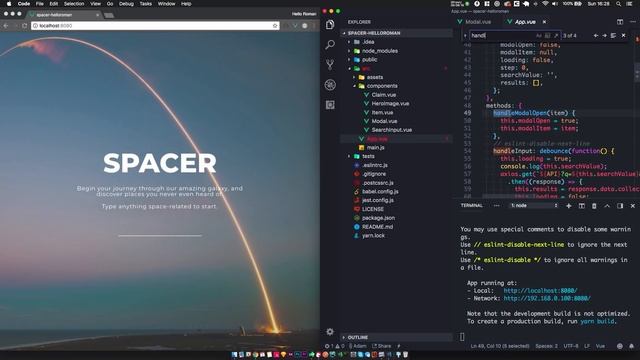Image resolution: width=640 pixels, height=360 pixels.
Task: Expand the .idea folder
Action: point(349,42)
